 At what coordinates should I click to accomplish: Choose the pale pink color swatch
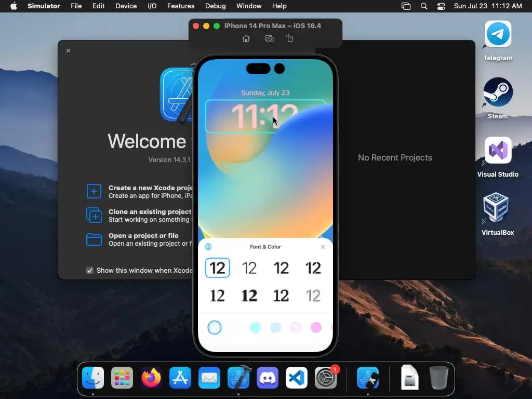296,327
